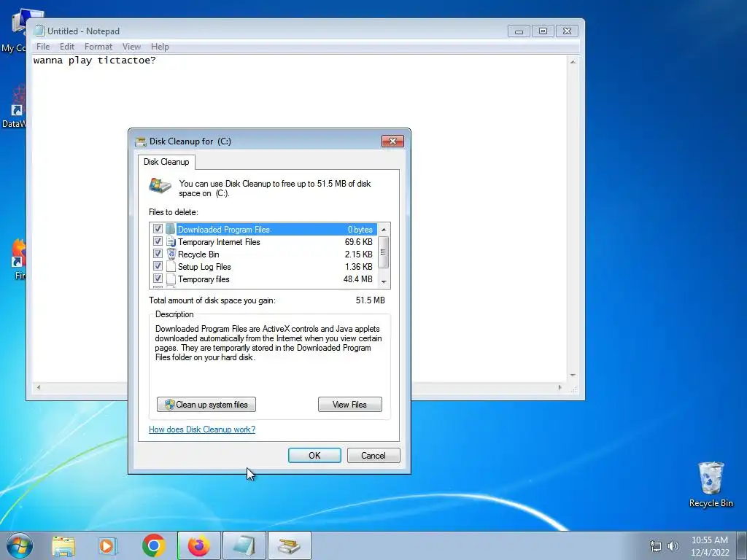The width and height of the screenshot is (747, 560).
Task: Open Google Chrome from the taskbar
Action: (x=153, y=545)
